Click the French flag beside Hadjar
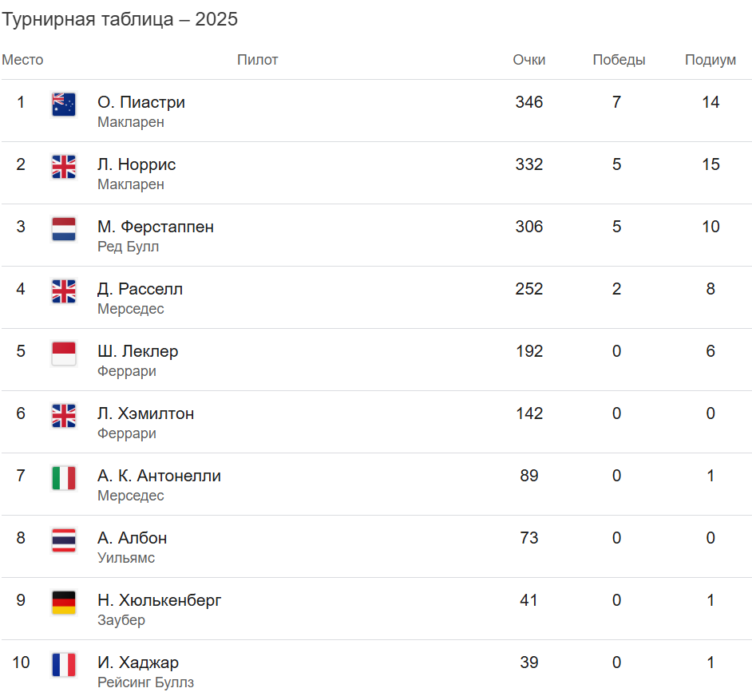752x700 pixels. pos(64,665)
